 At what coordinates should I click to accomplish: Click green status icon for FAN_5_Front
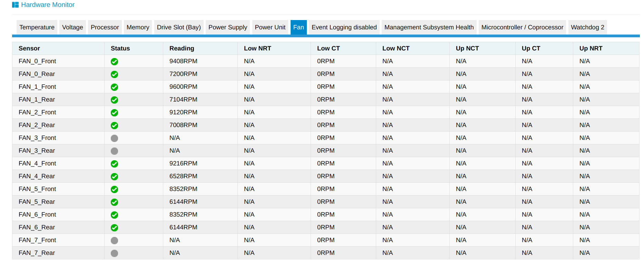(x=115, y=189)
